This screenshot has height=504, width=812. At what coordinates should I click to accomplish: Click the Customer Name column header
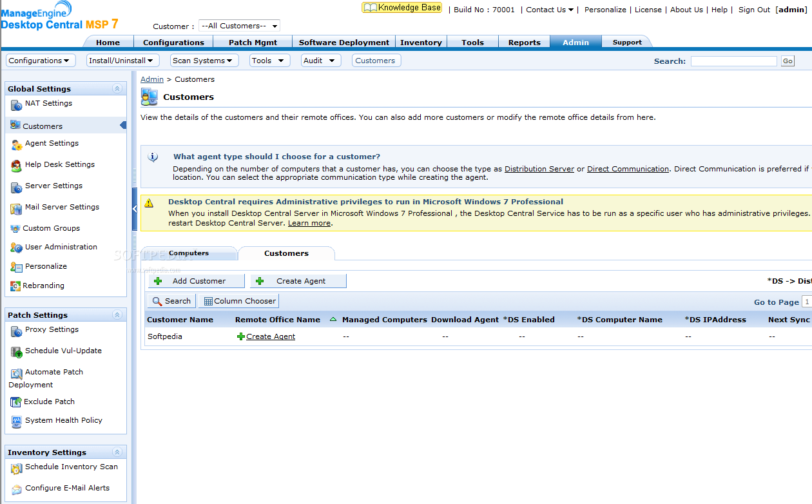(x=180, y=320)
